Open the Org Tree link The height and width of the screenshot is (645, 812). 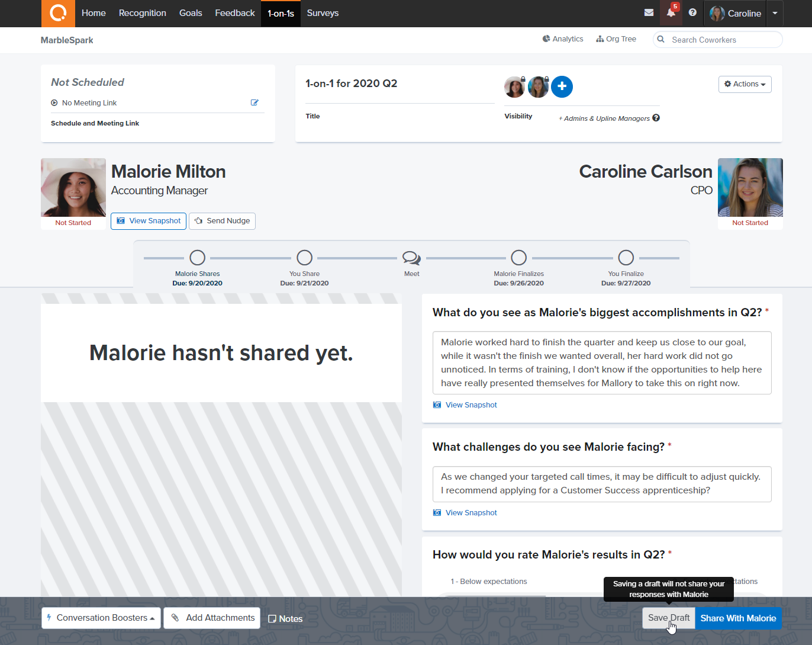(616, 39)
